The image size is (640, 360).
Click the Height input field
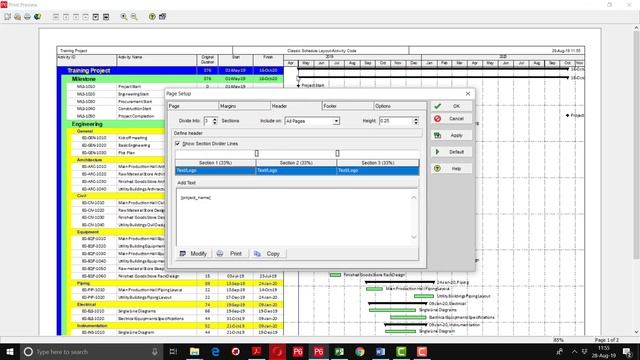tap(396, 121)
